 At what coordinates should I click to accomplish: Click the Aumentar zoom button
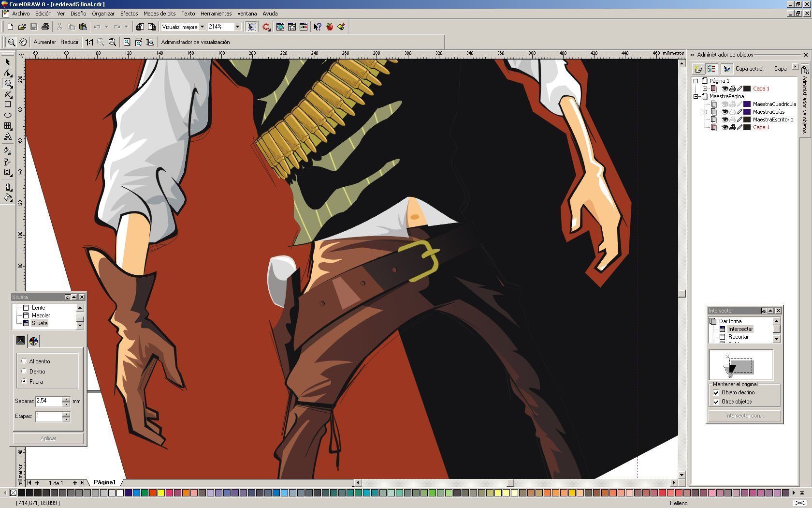[x=44, y=42]
